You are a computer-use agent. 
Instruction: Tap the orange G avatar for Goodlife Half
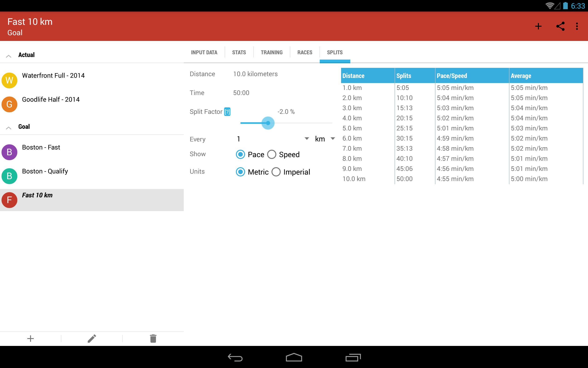(x=9, y=104)
